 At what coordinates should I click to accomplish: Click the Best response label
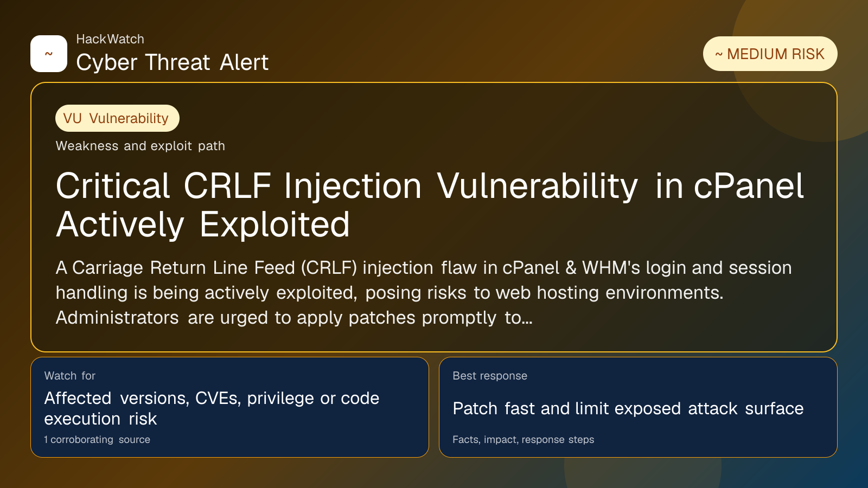click(490, 376)
